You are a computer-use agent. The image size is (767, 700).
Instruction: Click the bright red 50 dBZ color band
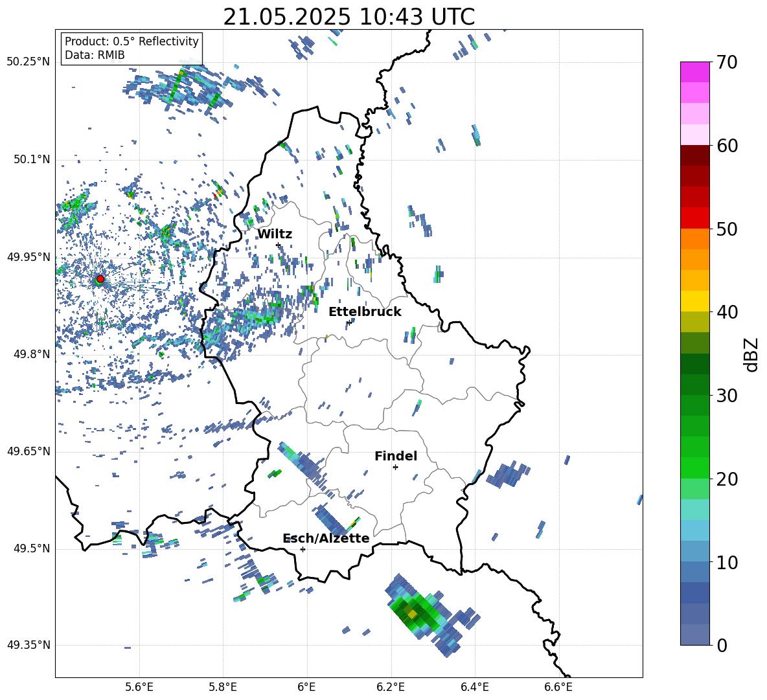pyautogui.click(x=695, y=218)
